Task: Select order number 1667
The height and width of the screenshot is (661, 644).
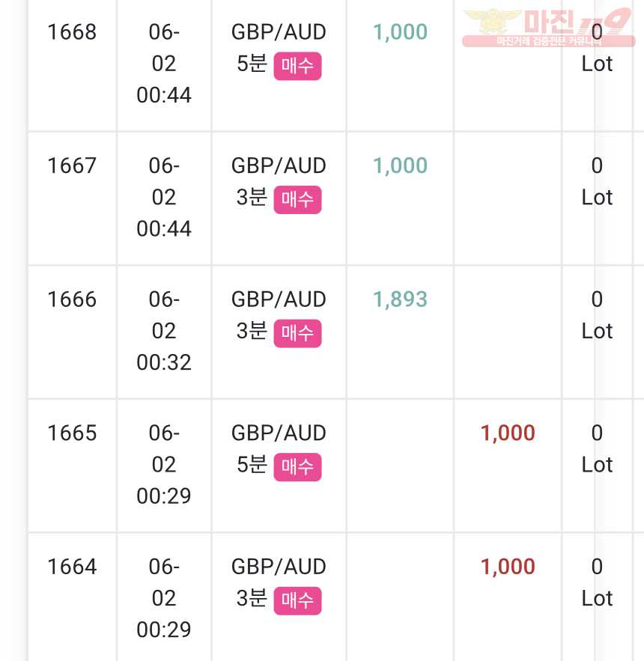Action: [x=72, y=165]
